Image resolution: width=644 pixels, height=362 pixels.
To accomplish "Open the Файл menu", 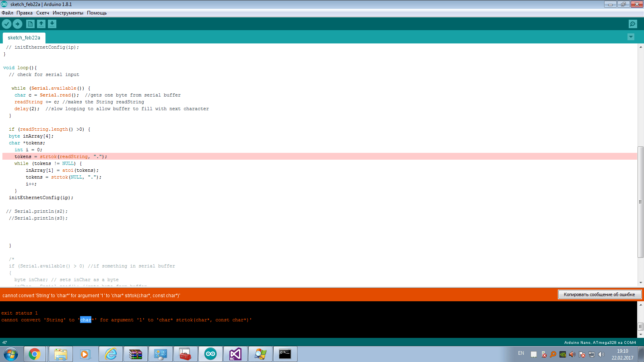I will pos(6,12).
